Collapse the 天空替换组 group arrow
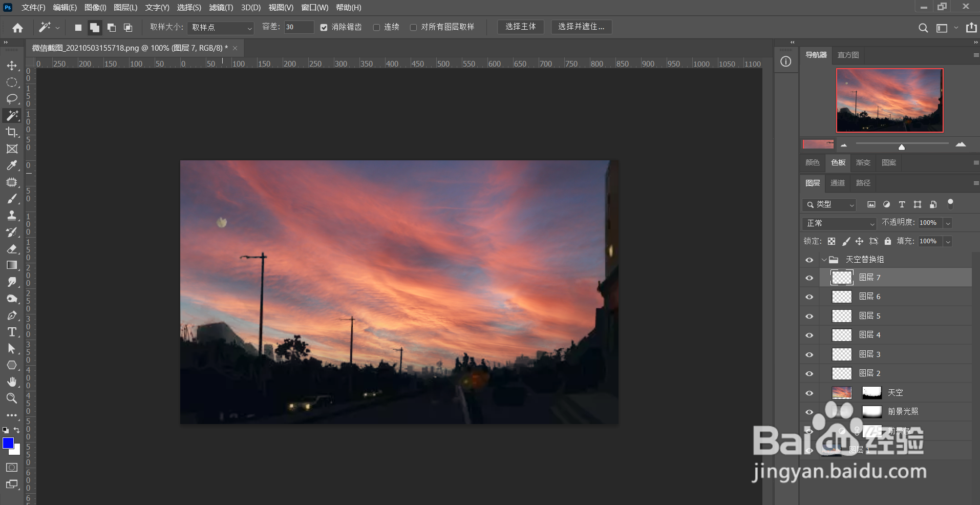Viewport: 980px width, 505px height. (824, 260)
